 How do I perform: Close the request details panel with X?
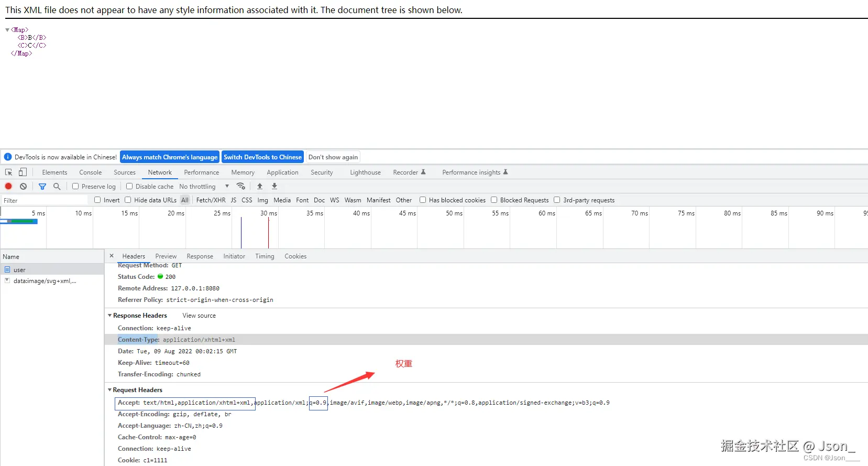(x=112, y=256)
